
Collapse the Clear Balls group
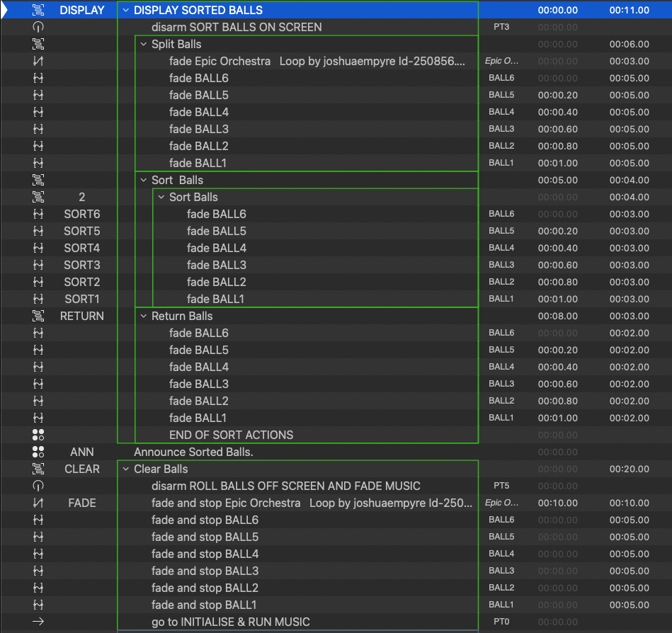click(126, 469)
